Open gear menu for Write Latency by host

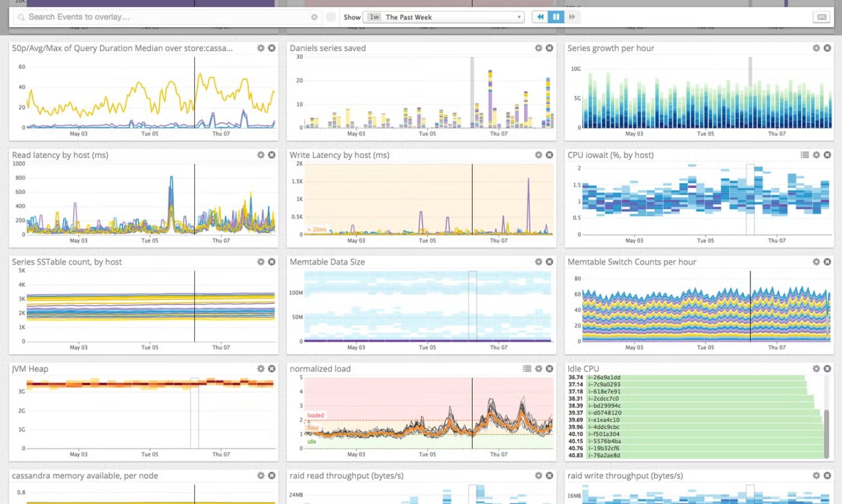539,155
